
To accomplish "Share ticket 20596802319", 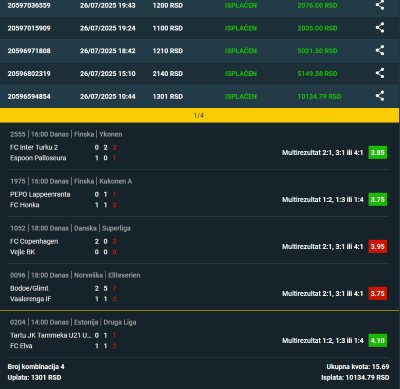I will [x=380, y=73].
